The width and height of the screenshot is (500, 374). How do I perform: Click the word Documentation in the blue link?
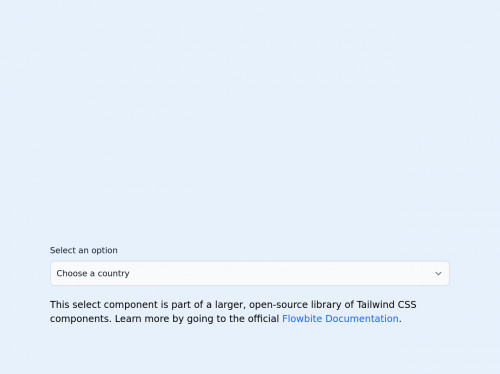(362, 319)
